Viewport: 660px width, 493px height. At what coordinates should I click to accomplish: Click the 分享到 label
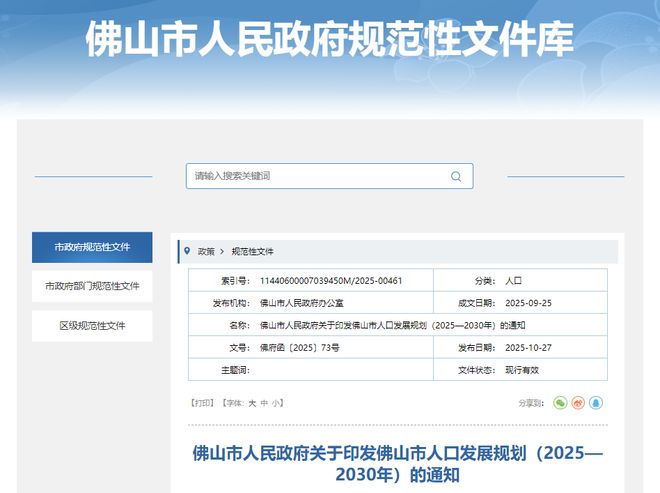pyautogui.click(x=531, y=403)
